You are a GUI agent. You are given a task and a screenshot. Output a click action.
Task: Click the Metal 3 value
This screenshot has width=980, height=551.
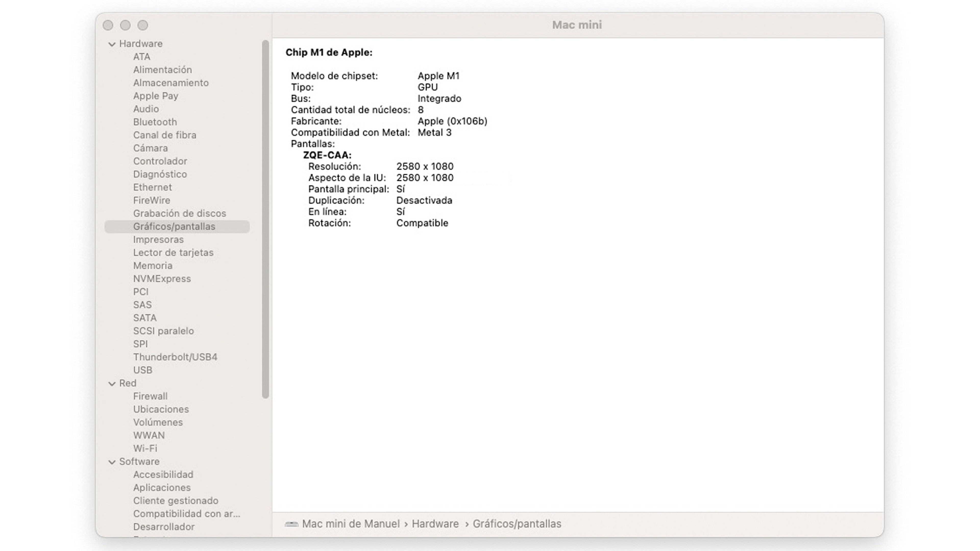[434, 133]
